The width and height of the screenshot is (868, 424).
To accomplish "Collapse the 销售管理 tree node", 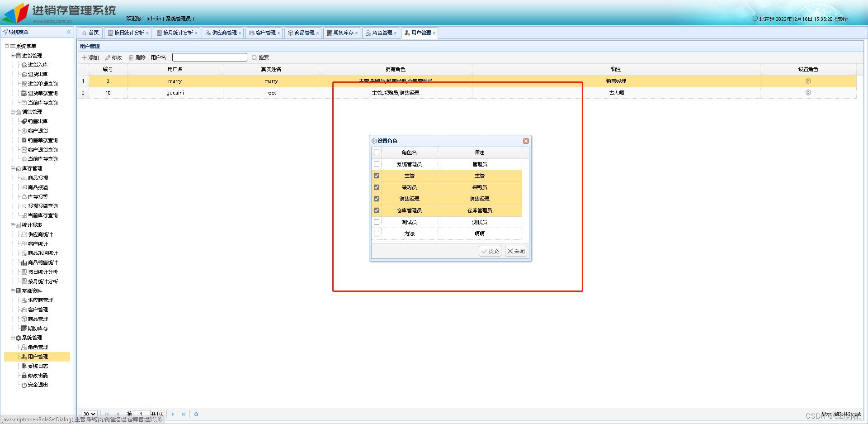I will click(x=13, y=112).
